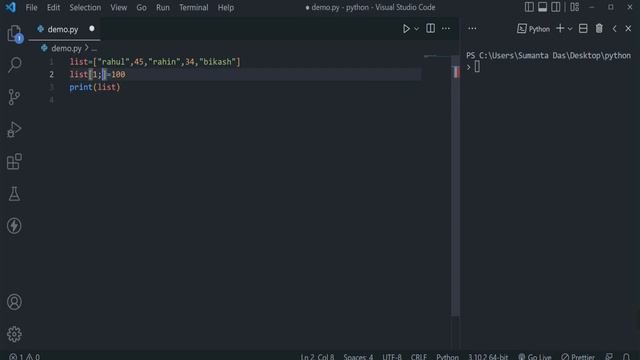Image resolution: width=640 pixels, height=360 pixels.
Task: Open the Search view
Action: point(14,65)
